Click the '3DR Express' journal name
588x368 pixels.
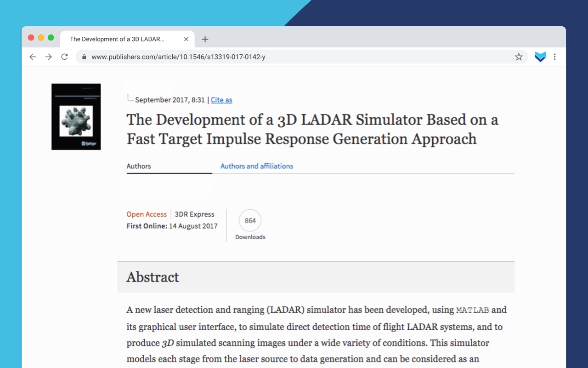pos(194,214)
